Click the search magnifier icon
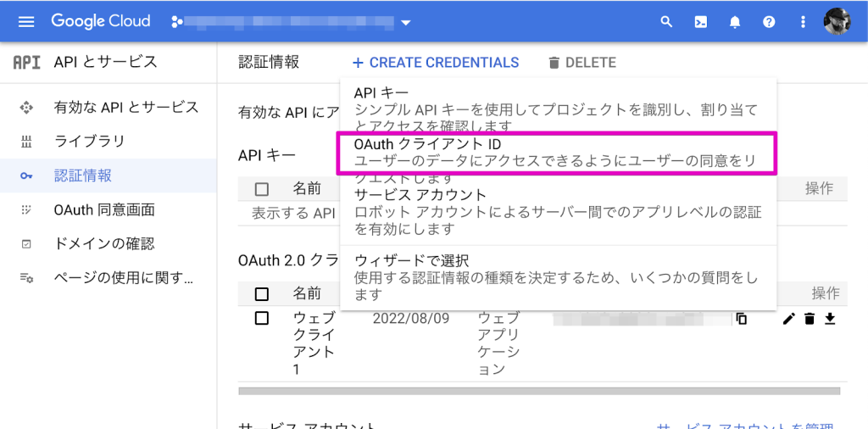The height and width of the screenshot is (429, 868). click(666, 22)
